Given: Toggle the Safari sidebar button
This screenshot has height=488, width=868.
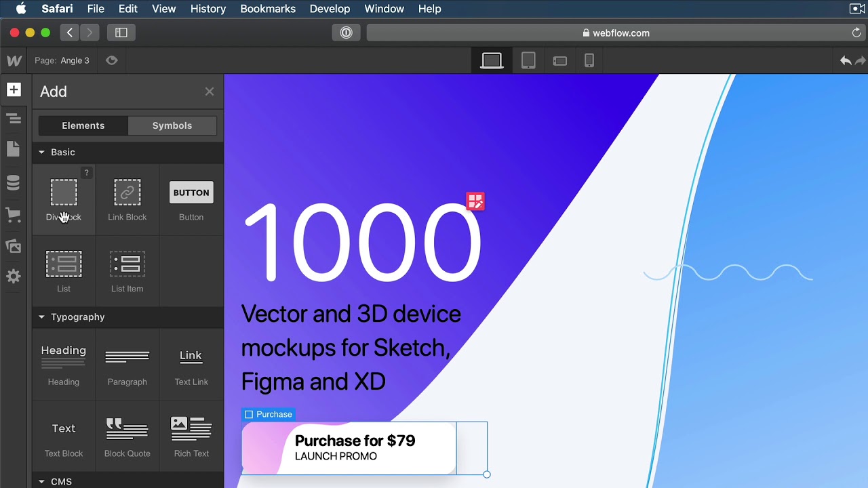Looking at the screenshot, I should (x=121, y=33).
